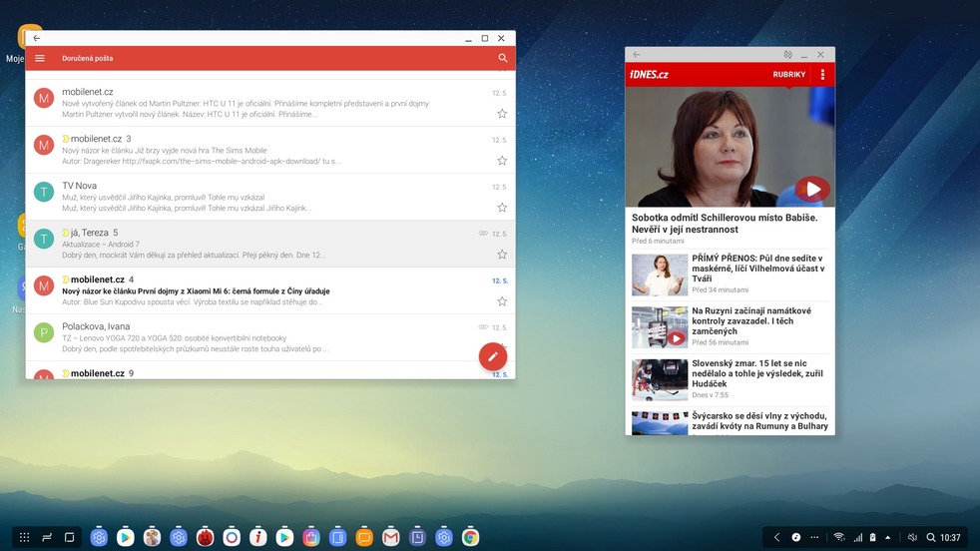
Task: Star the HTC U 11 mobilenet.cz email
Action: (x=502, y=114)
